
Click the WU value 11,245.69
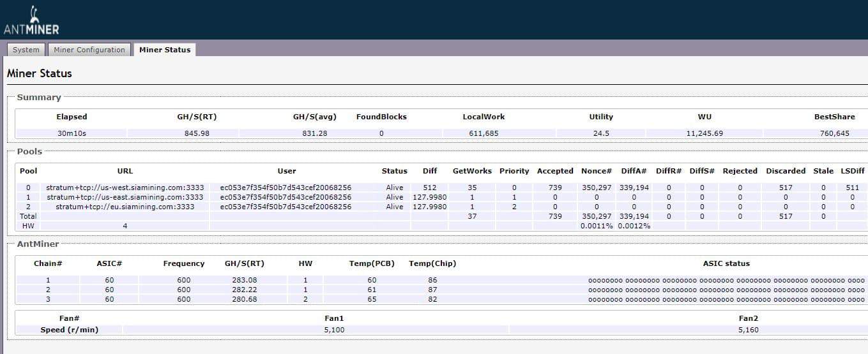tap(705, 133)
